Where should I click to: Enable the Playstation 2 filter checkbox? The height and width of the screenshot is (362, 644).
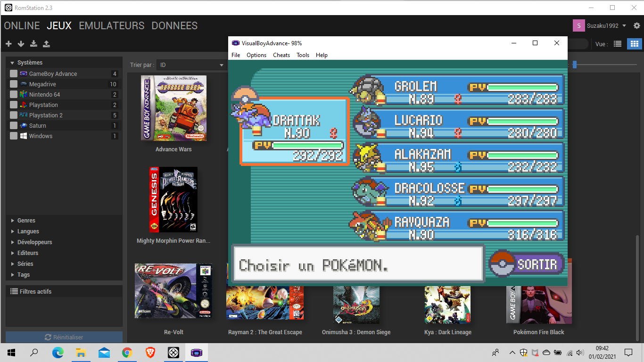[x=14, y=115]
